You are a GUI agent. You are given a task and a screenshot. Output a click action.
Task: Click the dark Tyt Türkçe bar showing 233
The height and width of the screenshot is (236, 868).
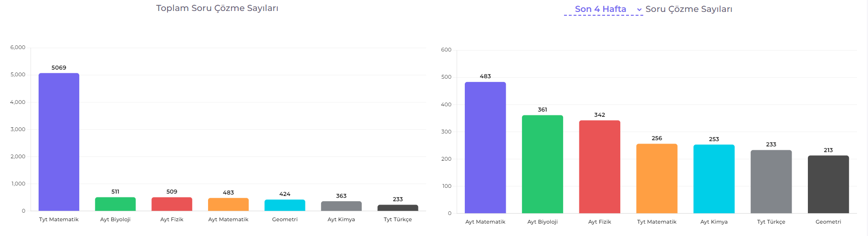[x=397, y=208]
